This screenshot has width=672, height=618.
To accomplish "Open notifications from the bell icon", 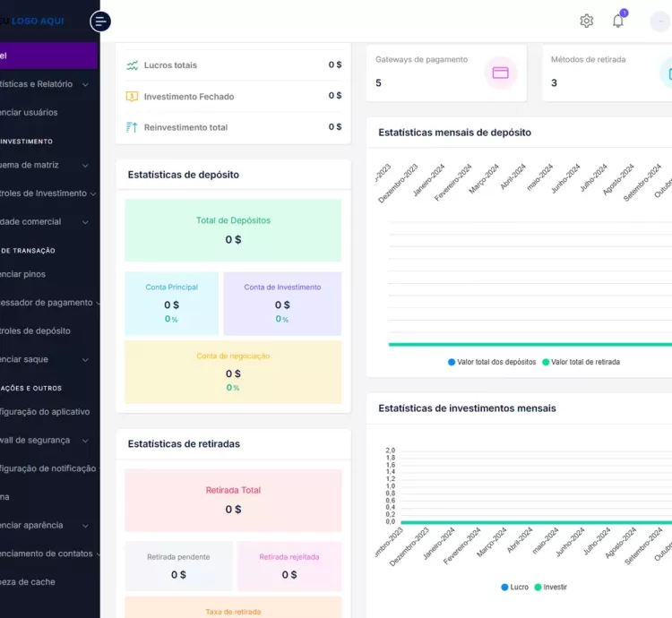I will 618,21.
